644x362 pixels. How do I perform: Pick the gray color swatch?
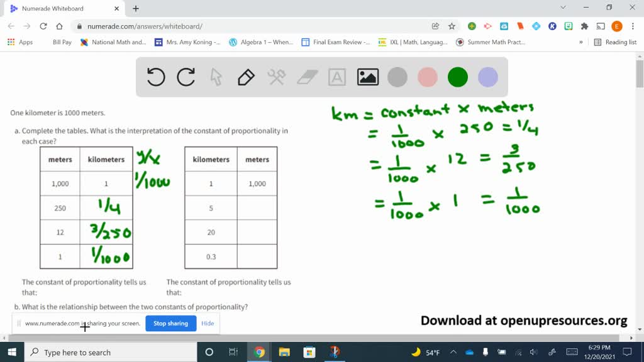397,77
